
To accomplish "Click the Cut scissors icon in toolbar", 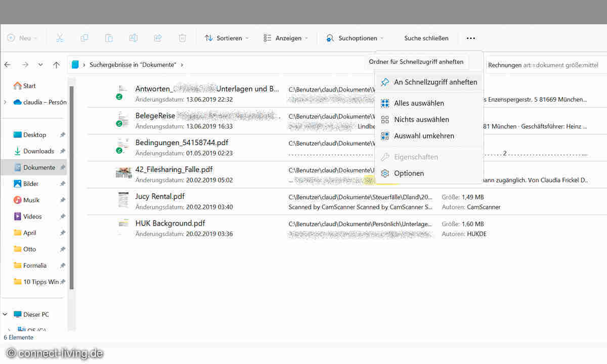I will tap(59, 38).
